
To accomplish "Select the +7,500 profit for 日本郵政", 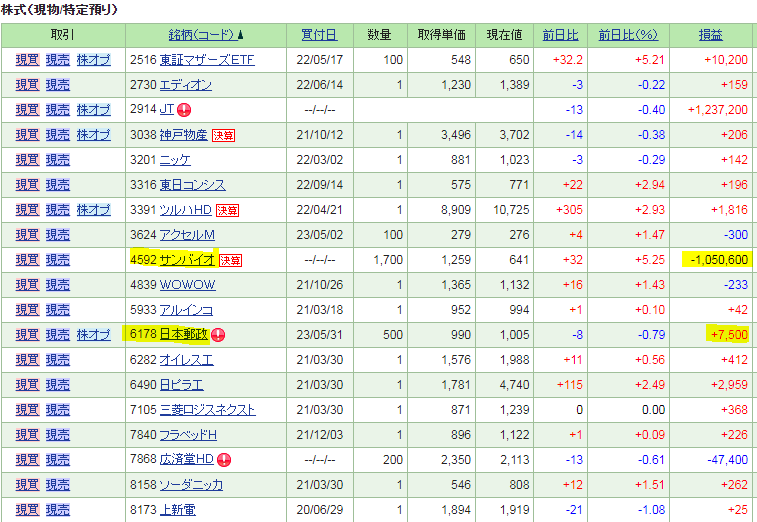I will point(729,335).
